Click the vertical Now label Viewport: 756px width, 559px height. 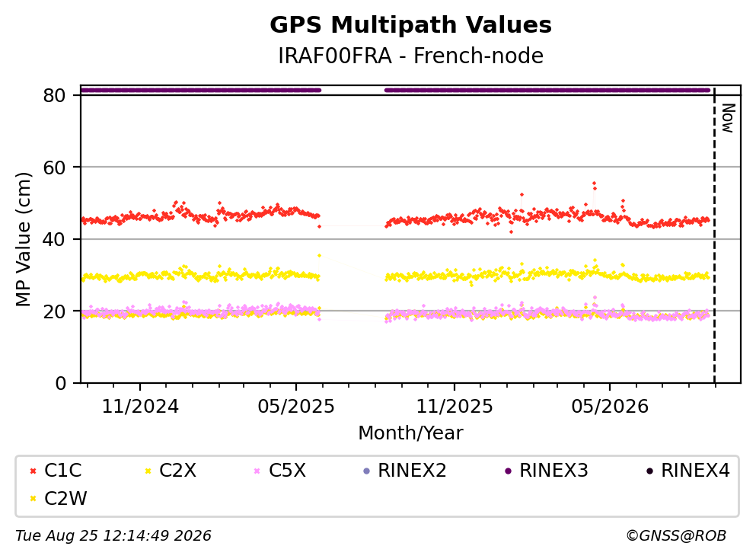[728, 118]
